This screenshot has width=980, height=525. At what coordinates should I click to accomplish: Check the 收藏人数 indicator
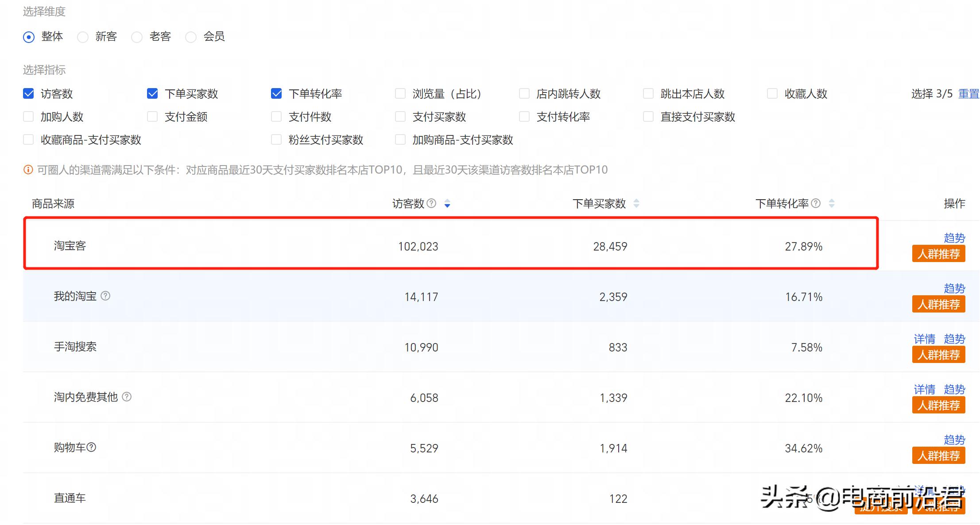pos(772,93)
